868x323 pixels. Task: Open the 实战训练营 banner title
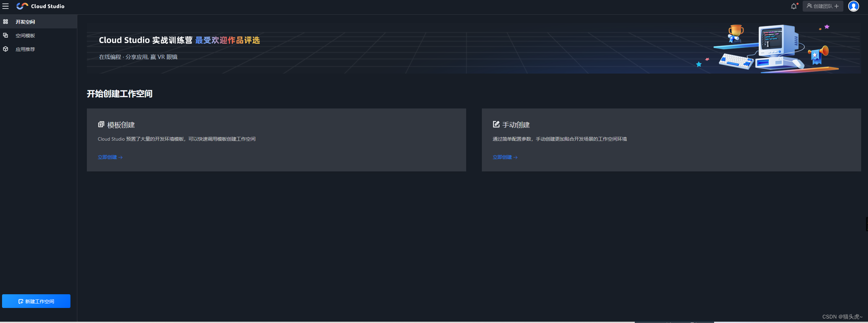[x=179, y=40]
